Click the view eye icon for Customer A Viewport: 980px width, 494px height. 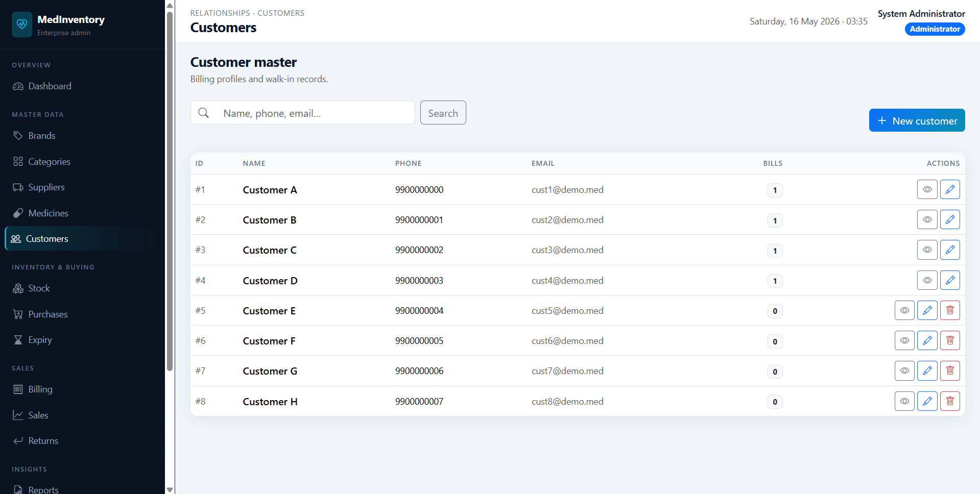[927, 189]
